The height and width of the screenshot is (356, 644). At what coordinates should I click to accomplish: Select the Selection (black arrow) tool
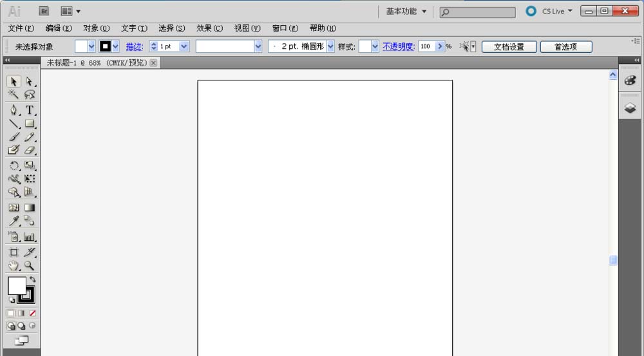[x=14, y=81]
